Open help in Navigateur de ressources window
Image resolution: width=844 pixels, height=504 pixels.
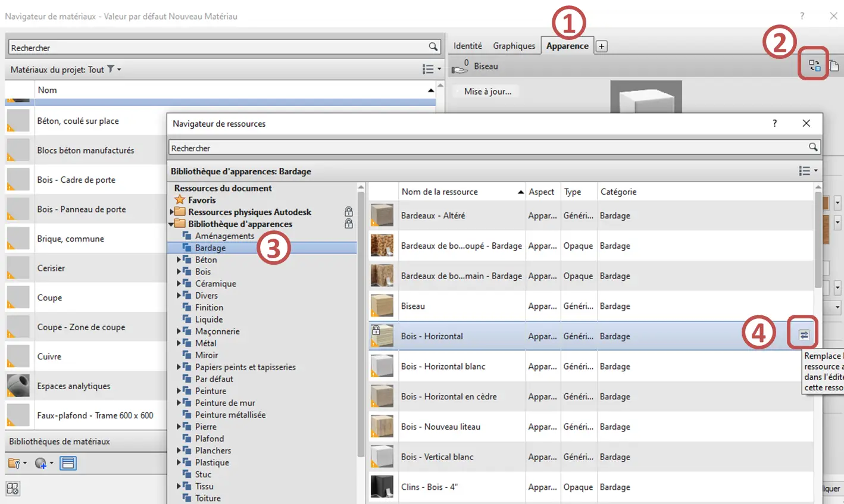tap(774, 123)
